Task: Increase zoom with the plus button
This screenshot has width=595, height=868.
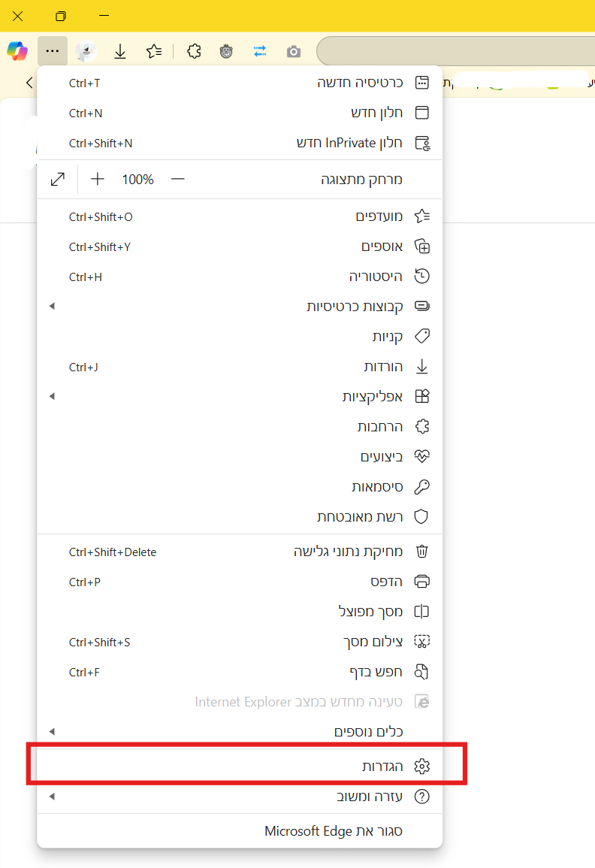Action: tap(98, 180)
